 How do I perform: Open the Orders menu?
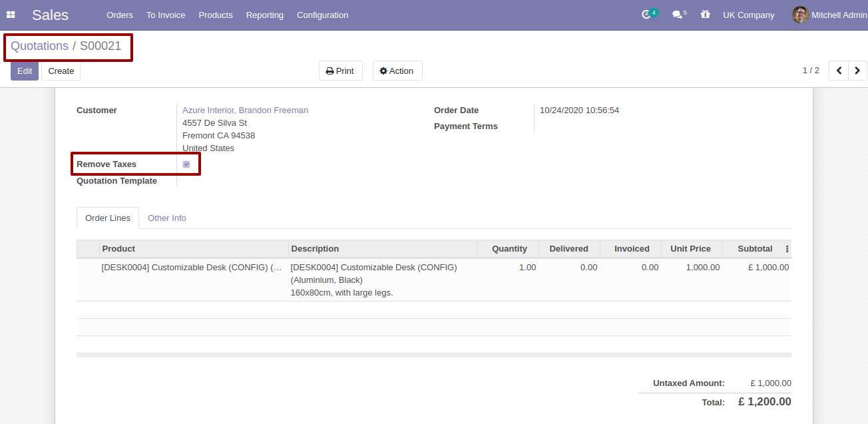pyautogui.click(x=120, y=15)
